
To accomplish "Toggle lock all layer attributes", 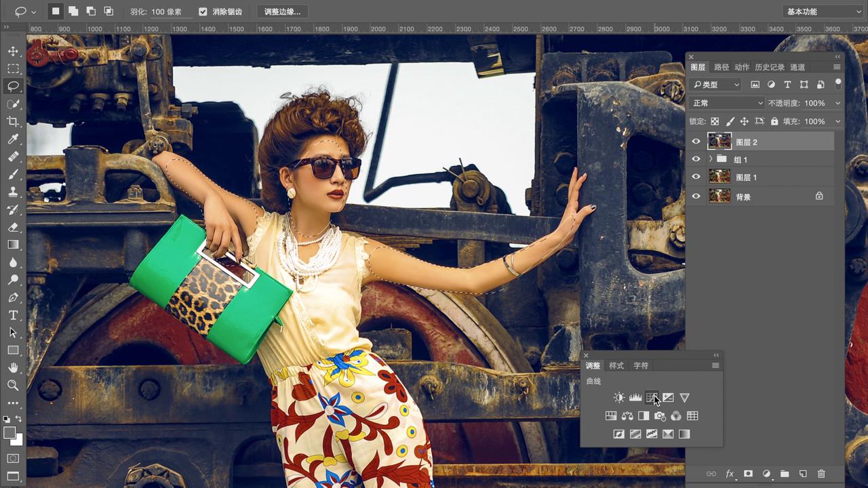I will click(x=774, y=121).
